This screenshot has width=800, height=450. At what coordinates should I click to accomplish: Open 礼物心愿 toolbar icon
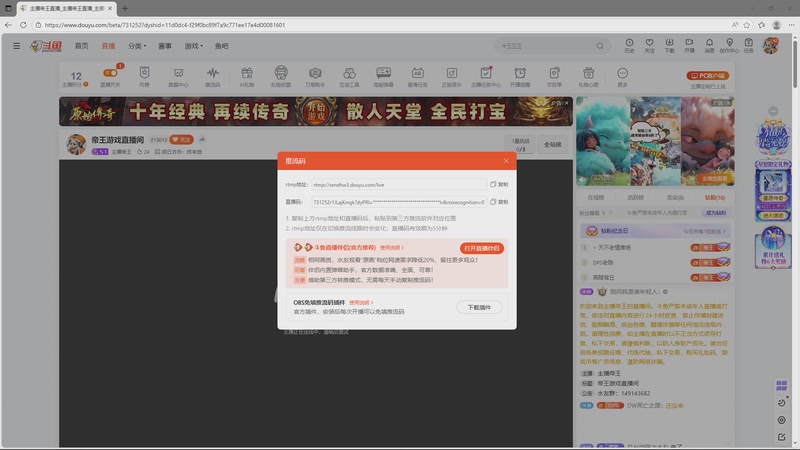coord(588,77)
